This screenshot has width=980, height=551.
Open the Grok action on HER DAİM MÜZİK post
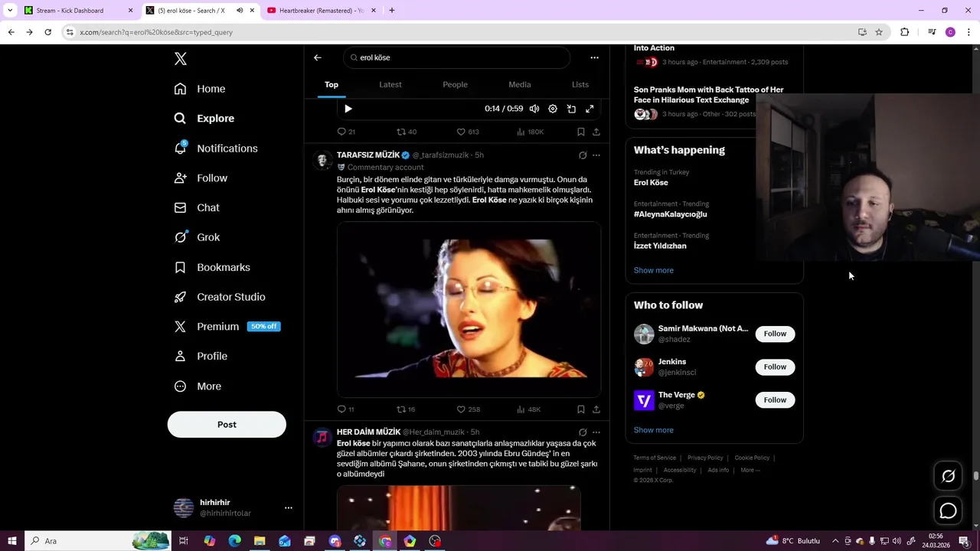[583, 432]
